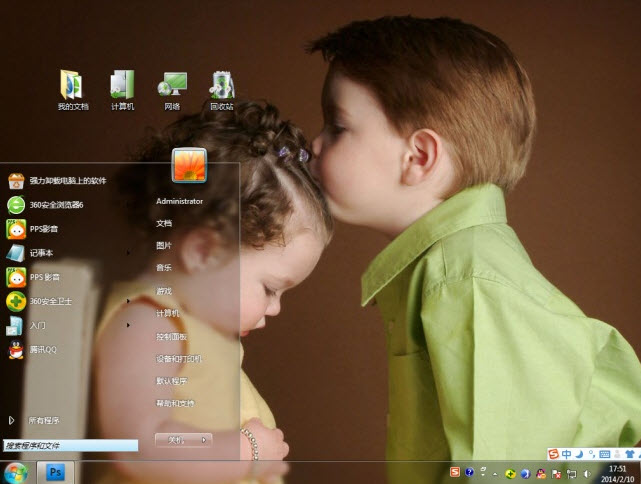Open 默认程序 in Start menu

[171, 381]
